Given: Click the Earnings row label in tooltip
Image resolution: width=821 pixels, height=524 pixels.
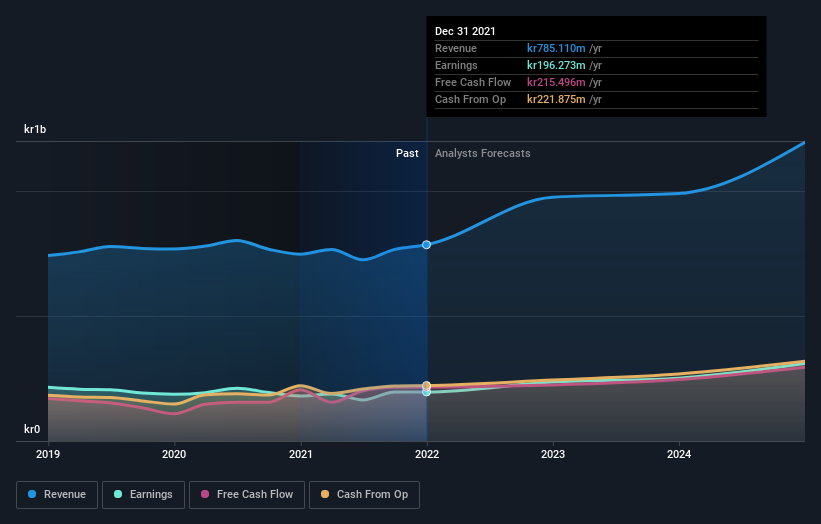Looking at the screenshot, I should click(x=456, y=65).
